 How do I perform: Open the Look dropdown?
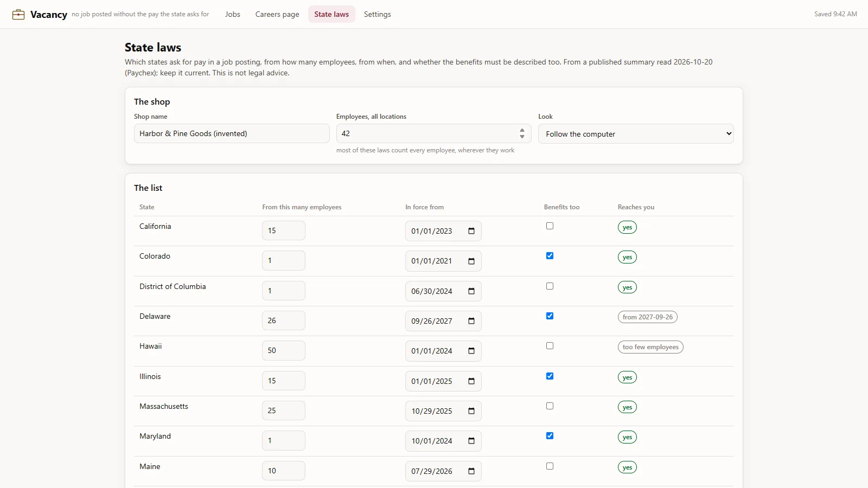[x=636, y=134]
